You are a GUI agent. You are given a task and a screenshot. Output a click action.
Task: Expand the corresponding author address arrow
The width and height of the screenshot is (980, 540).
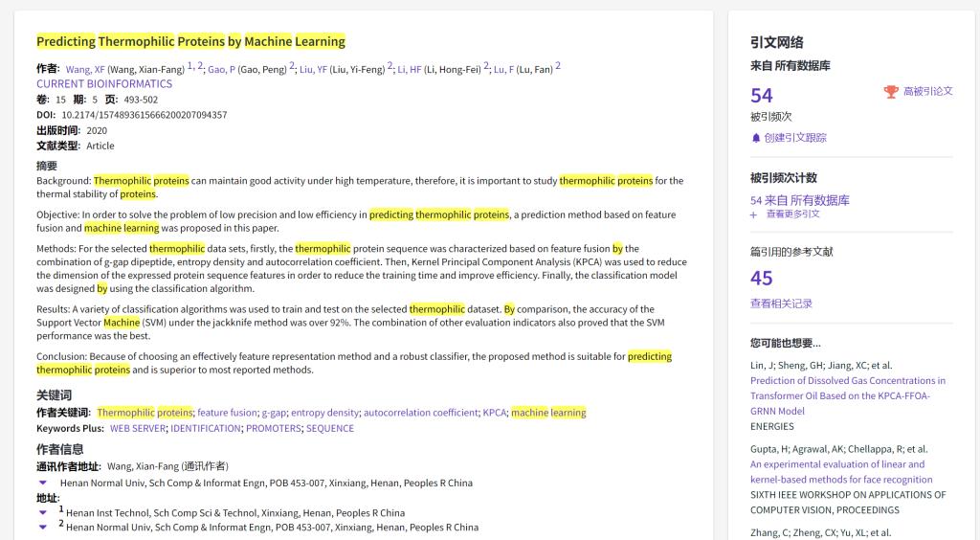43,484
